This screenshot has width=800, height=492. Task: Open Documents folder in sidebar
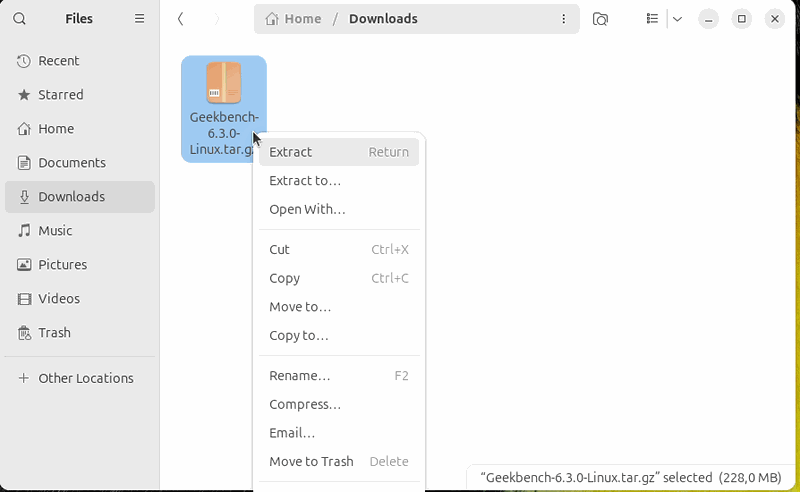[x=71, y=163]
